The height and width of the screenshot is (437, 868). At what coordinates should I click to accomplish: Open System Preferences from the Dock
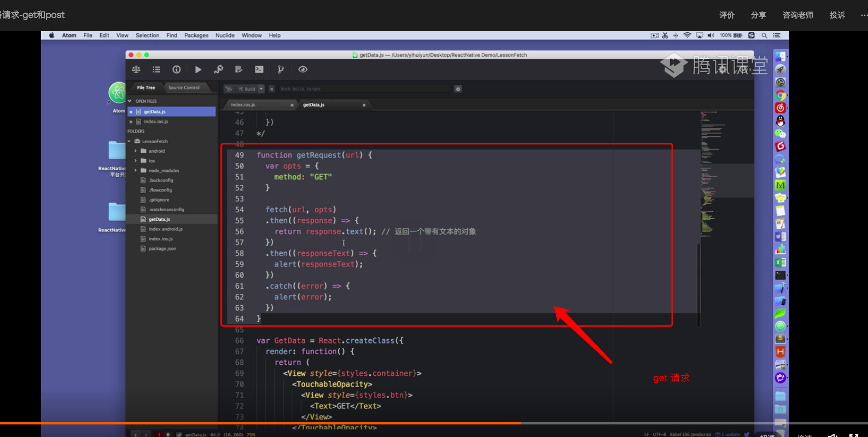coord(780,82)
